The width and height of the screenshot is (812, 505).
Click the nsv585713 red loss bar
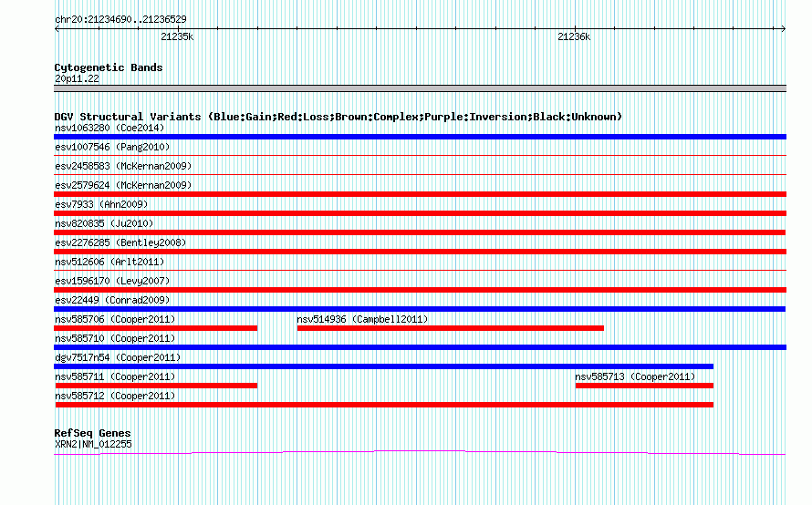point(644,386)
